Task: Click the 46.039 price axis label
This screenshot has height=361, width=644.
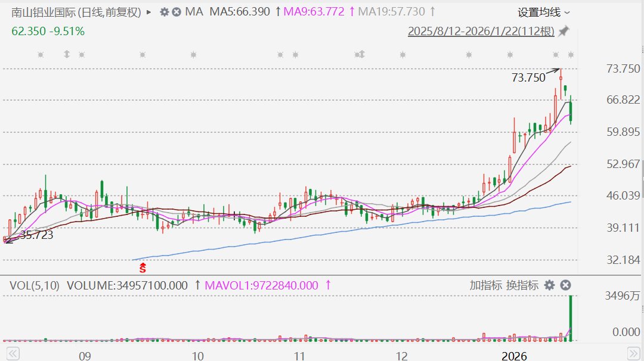Action: [623, 195]
